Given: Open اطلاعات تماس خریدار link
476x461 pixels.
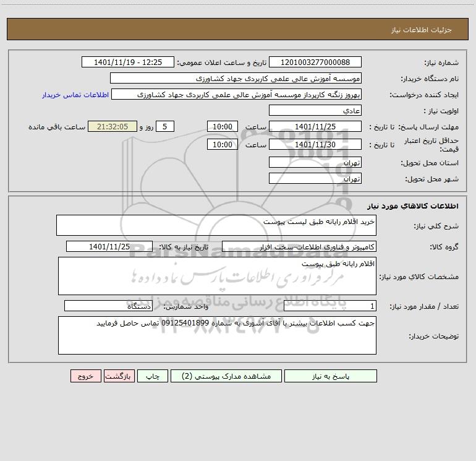Looking at the screenshot, I should click(x=75, y=95).
